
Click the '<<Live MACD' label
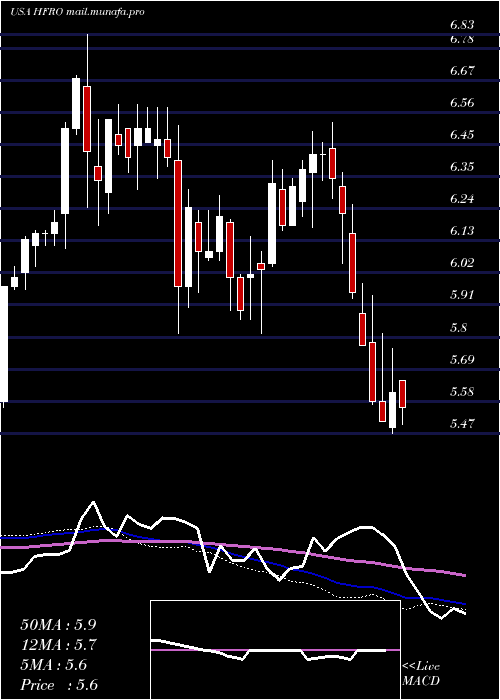point(421,674)
